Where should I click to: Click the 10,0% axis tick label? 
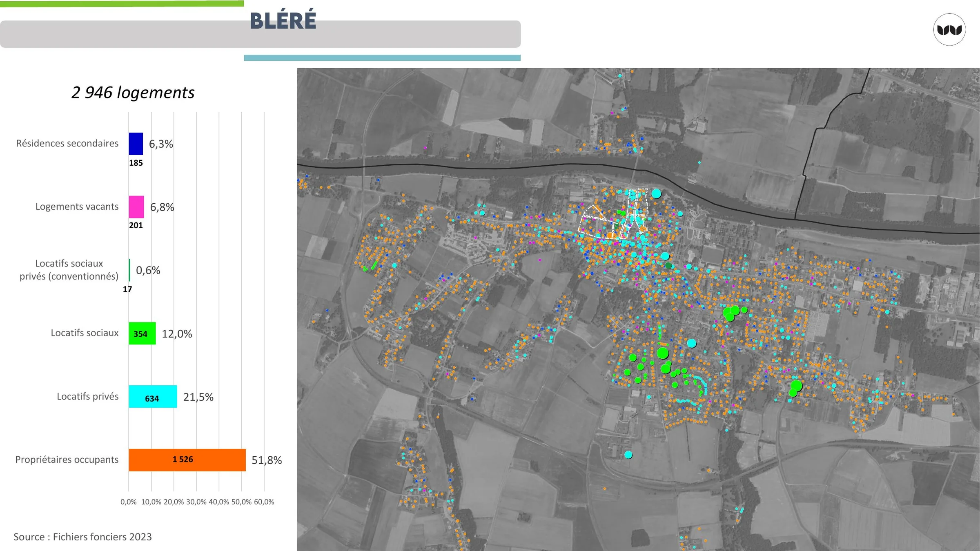pos(151,502)
